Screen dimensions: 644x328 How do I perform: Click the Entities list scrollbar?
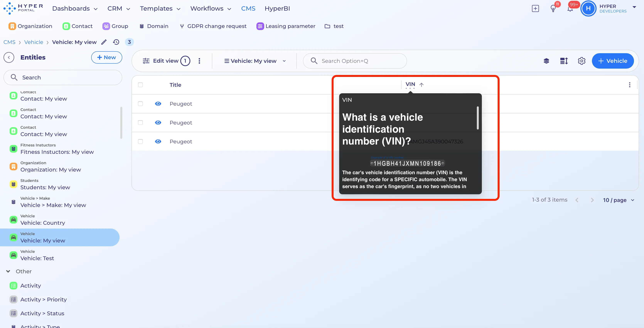(121, 123)
